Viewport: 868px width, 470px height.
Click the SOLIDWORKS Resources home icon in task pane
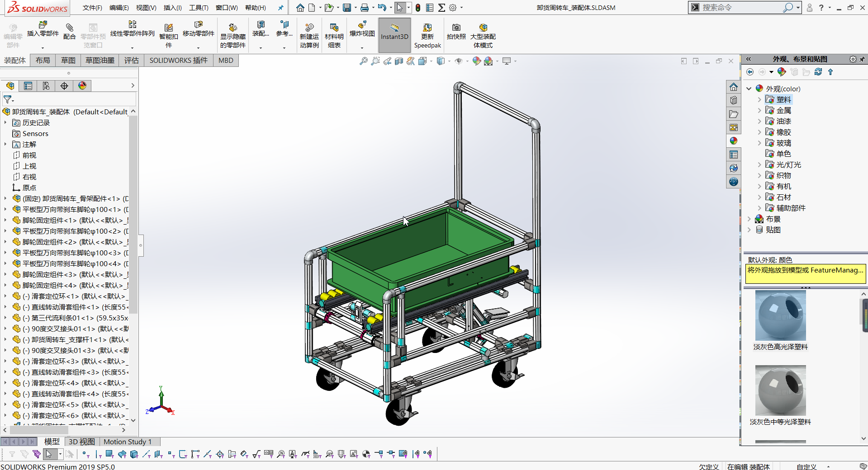(734, 87)
